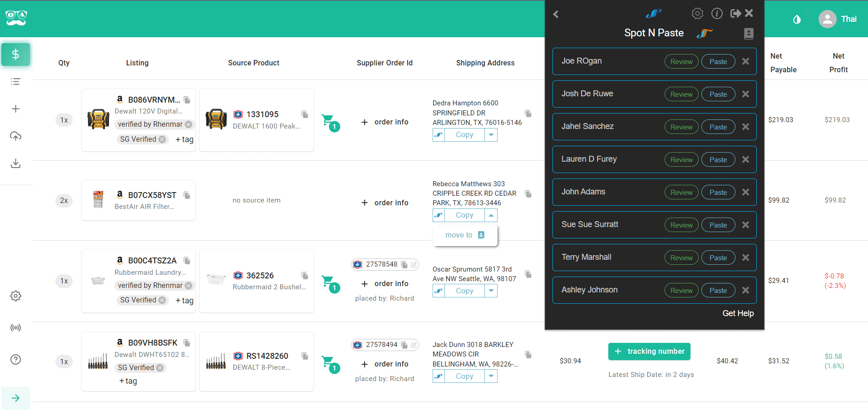868x411 pixels.
Task: Add order info for Rebecca Matthews row
Action: 385,203
